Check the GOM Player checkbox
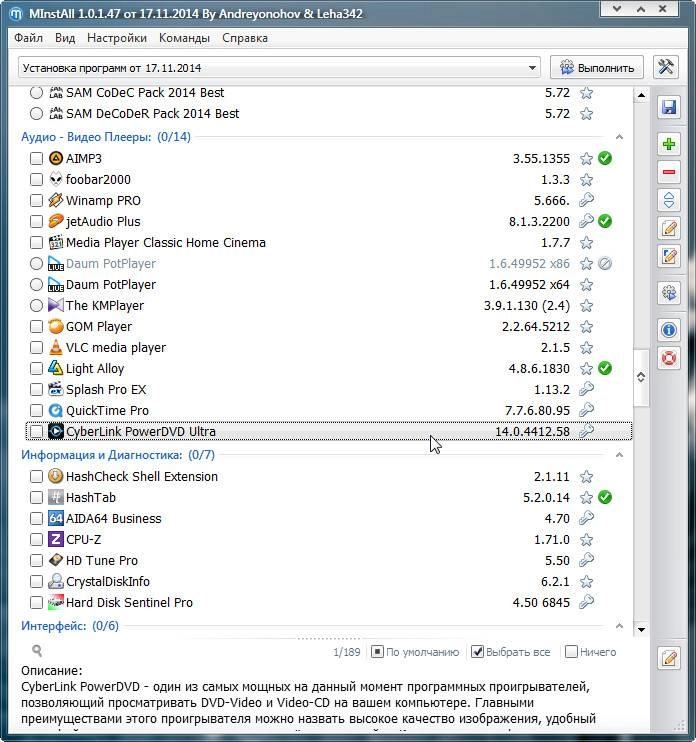696x742 pixels. click(x=36, y=327)
